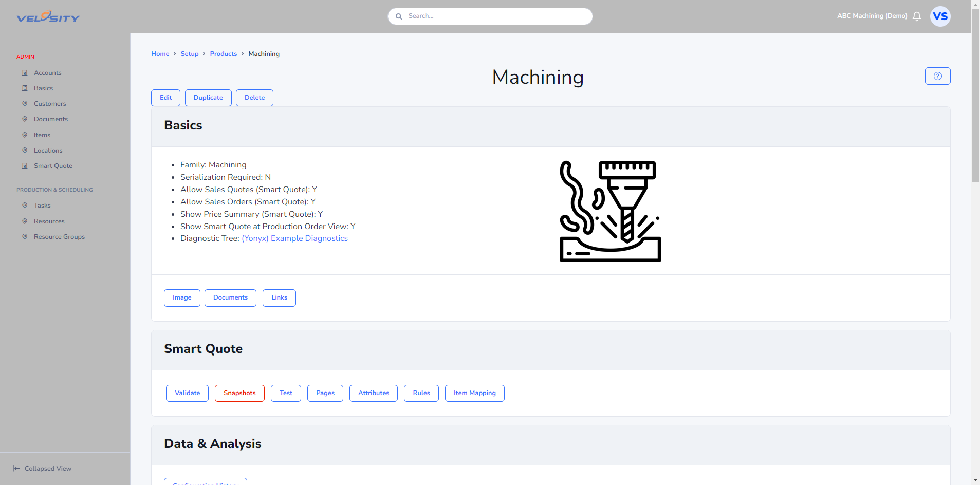
Task: Go to Locations in the sidebar
Action: coord(48,151)
